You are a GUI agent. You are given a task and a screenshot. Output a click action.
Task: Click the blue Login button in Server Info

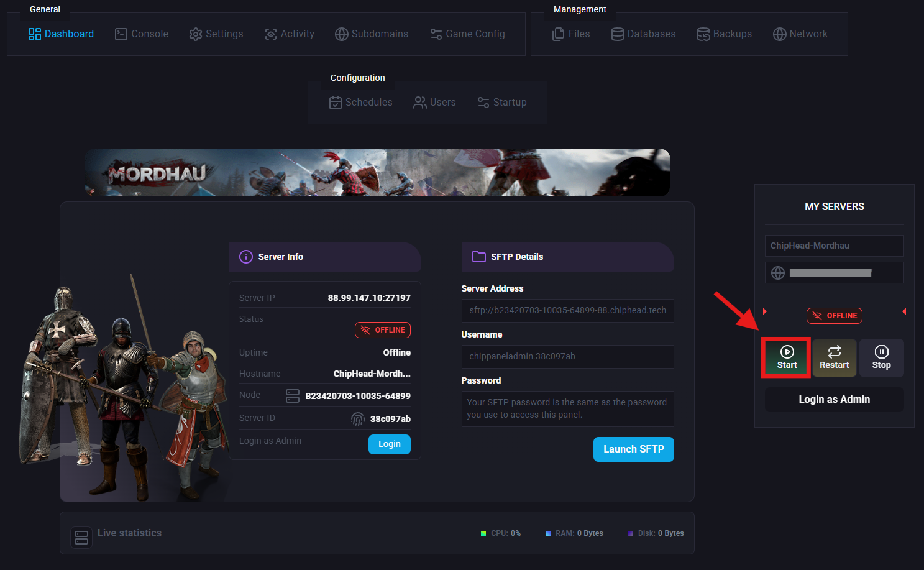point(390,444)
